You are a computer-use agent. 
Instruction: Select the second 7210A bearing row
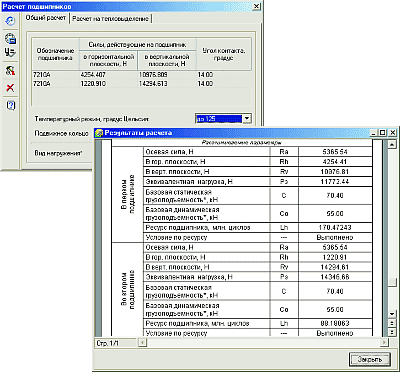tap(141, 83)
